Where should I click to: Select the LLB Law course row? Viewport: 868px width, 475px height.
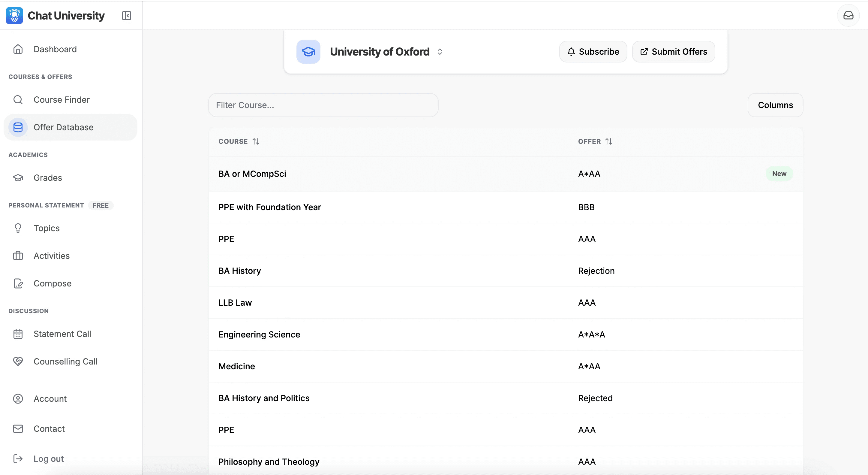tap(506, 303)
